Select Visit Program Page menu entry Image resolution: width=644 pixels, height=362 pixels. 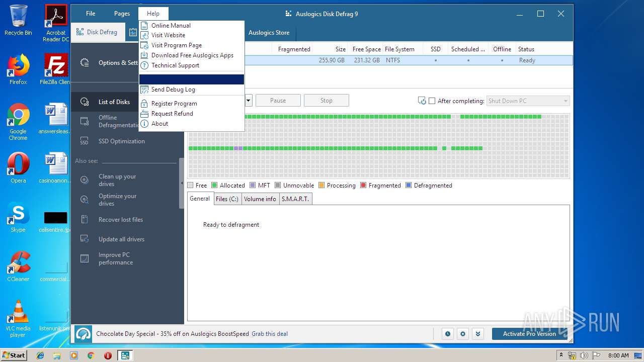point(192,45)
